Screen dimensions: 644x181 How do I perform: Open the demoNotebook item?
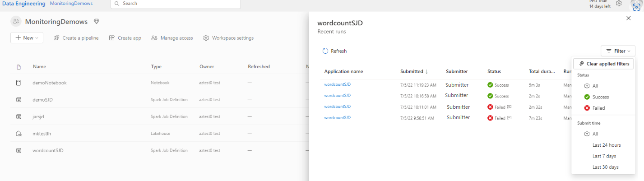click(50, 83)
